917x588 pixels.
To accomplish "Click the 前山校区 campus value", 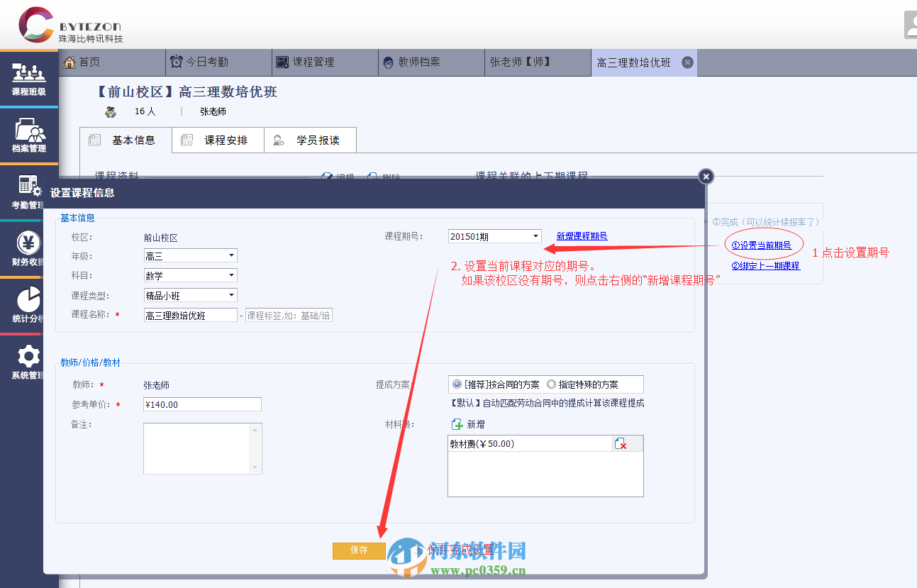I will [x=160, y=238].
